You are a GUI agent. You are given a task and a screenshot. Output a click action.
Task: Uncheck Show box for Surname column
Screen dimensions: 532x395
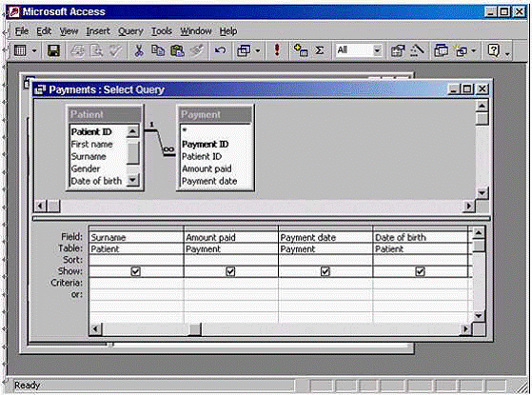[x=136, y=271]
